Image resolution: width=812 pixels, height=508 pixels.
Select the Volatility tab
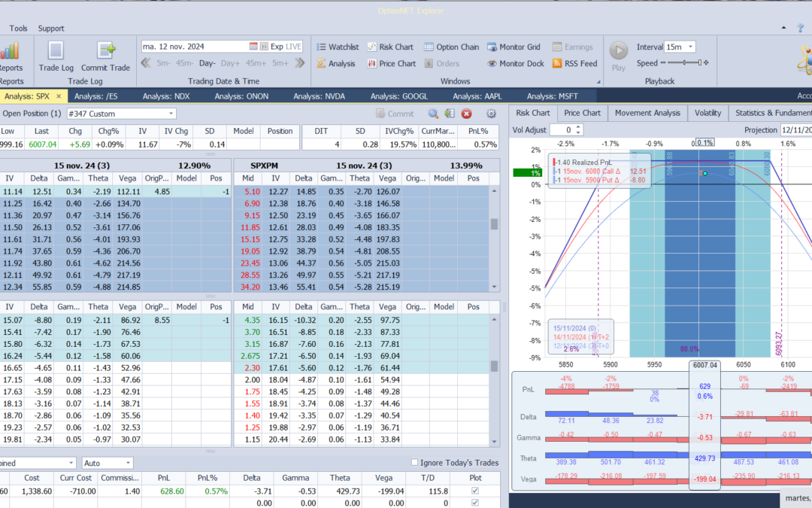tap(707, 113)
